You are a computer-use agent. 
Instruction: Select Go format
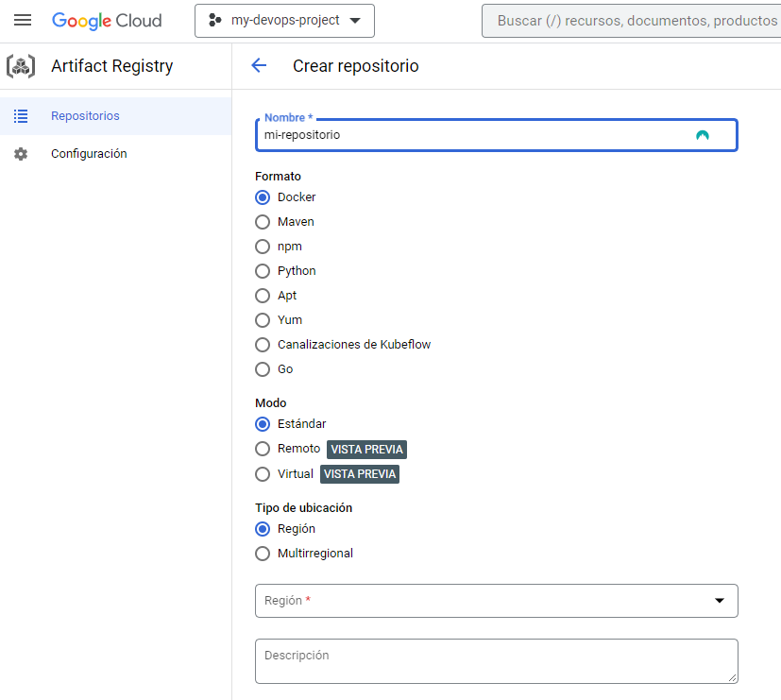coord(263,369)
